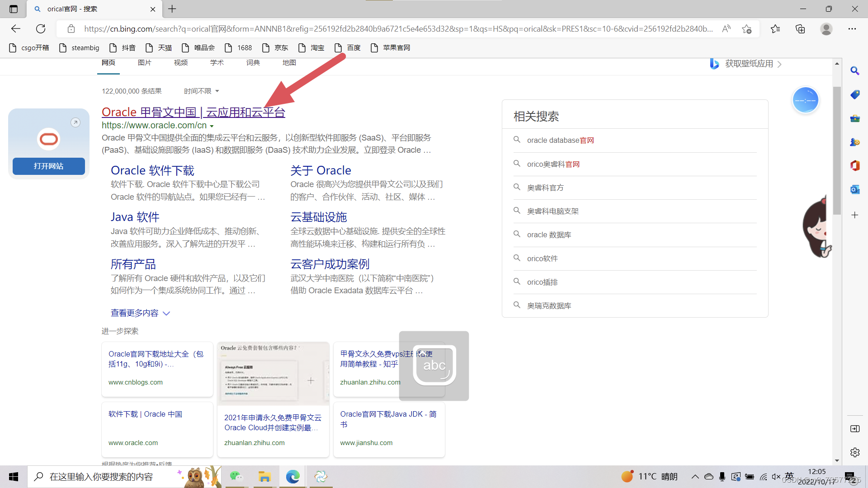Switch to 图片 search tab
This screenshot has width=868, height=488.
click(145, 63)
